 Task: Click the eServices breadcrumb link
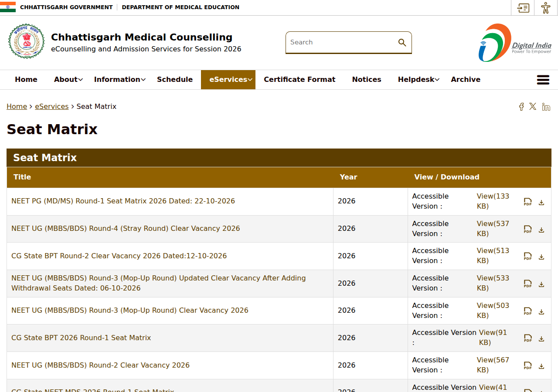coord(52,107)
